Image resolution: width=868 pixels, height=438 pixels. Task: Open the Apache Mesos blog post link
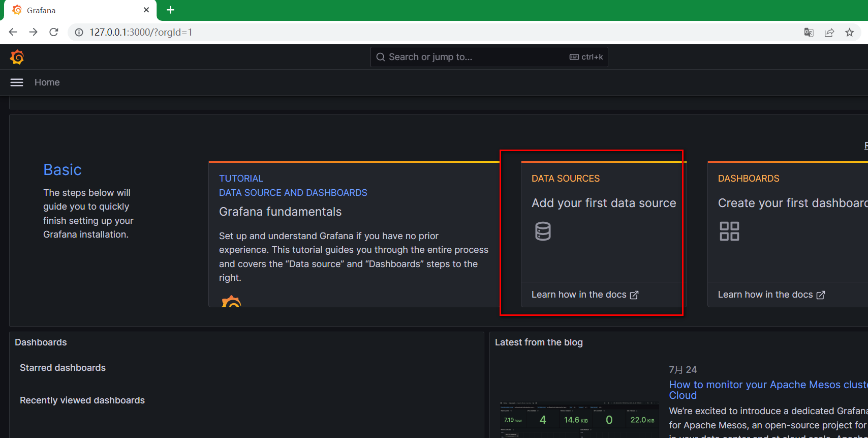coord(768,390)
